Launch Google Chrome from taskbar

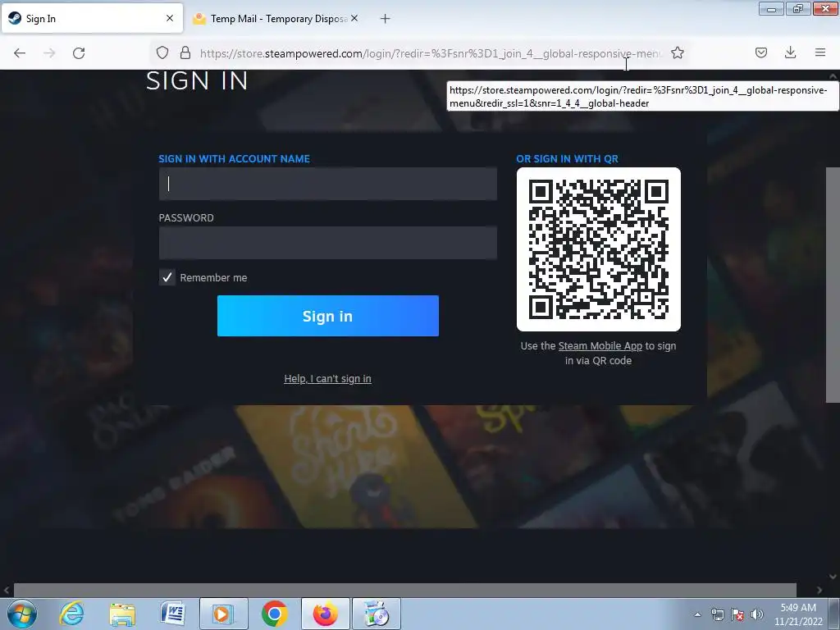(274, 614)
